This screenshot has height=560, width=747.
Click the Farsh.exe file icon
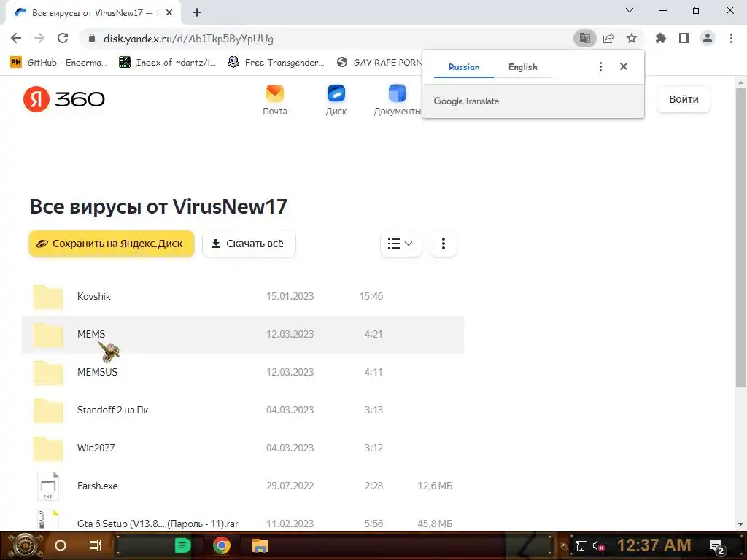48,486
